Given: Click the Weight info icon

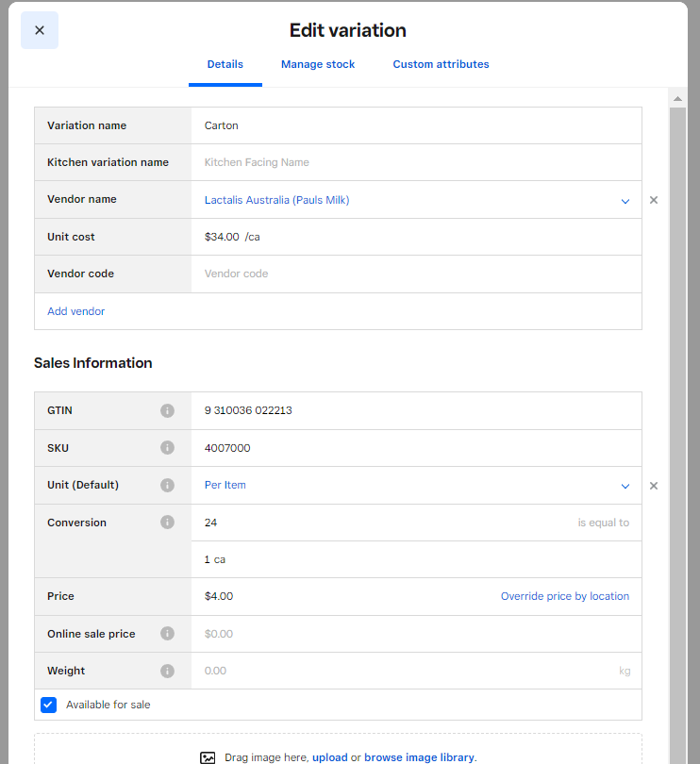Looking at the screenshot, I should [167, 672].
